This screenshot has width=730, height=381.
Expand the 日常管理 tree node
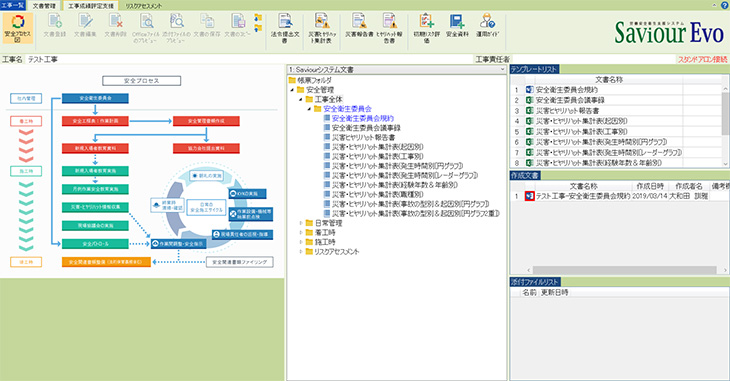click(301, 223)
